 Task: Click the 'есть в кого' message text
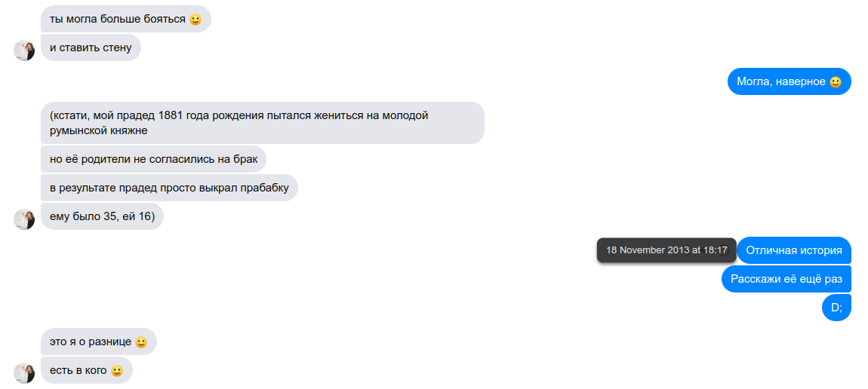[x=78, y=371]
